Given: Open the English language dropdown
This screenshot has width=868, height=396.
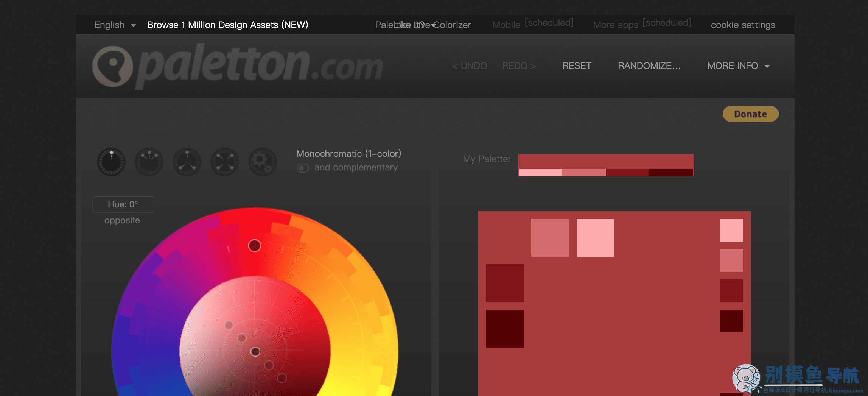Looking at the screenshot, I should click(x=115, y=25).
